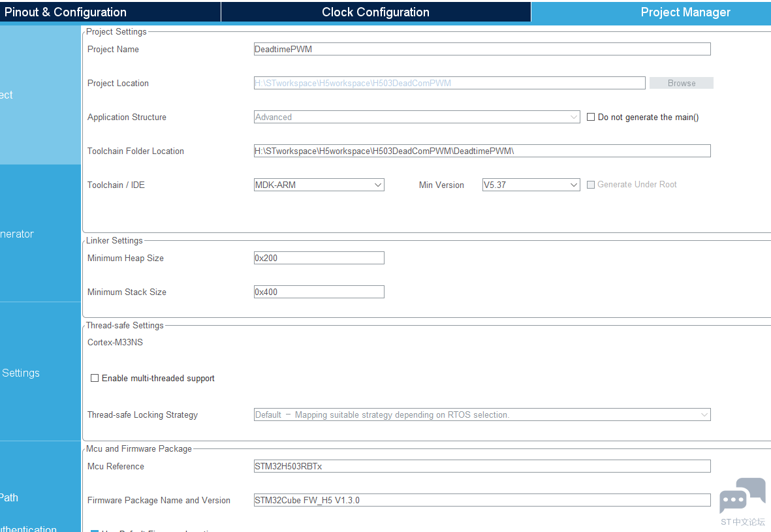Click the Toolchain / IDE label
The width and height of the screenshot is (771, 532).
116,185
